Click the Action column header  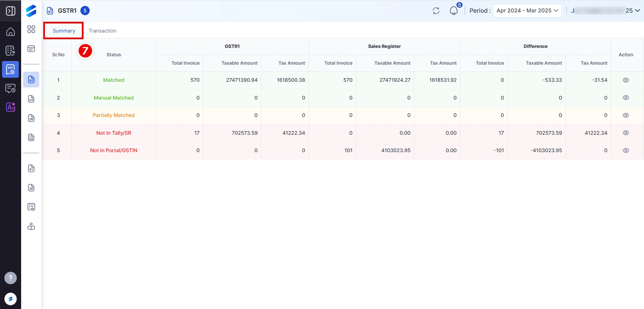pos(626,55)
